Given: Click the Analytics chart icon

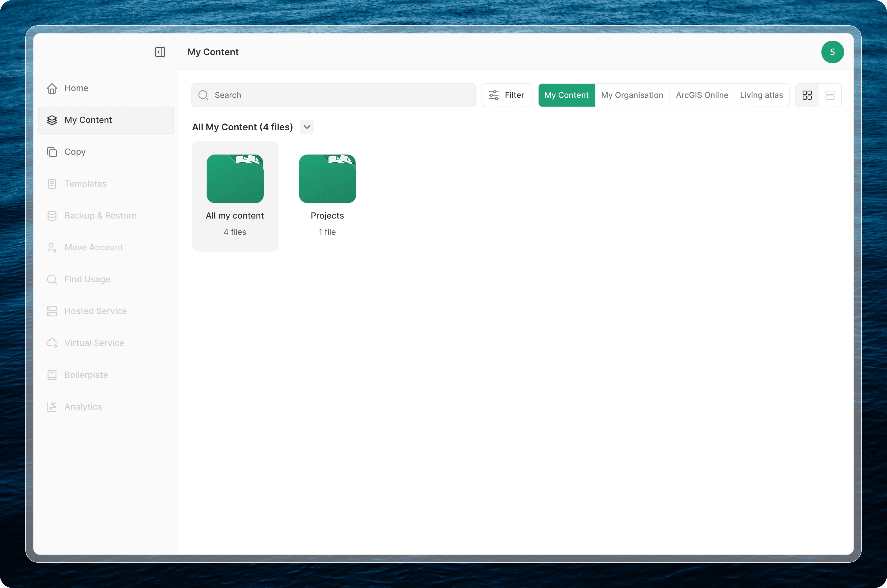Looking at the screenshot, I should 52,407.
